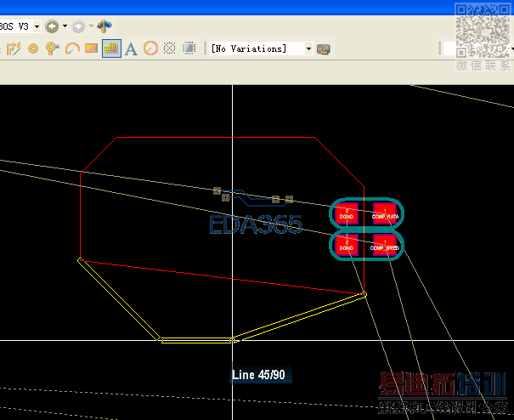
Task: Click the Home signpost navigation icon
Action: [x=104, y=26]
